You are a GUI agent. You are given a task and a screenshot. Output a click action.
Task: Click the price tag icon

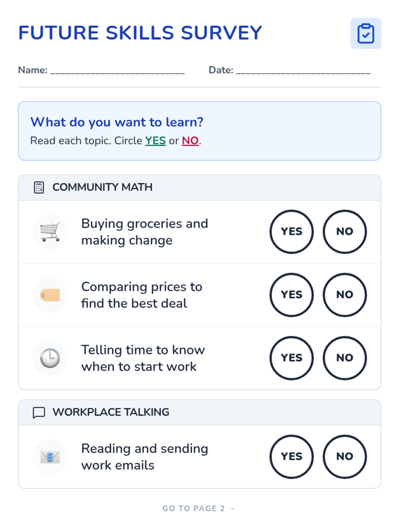coord(50,295)
